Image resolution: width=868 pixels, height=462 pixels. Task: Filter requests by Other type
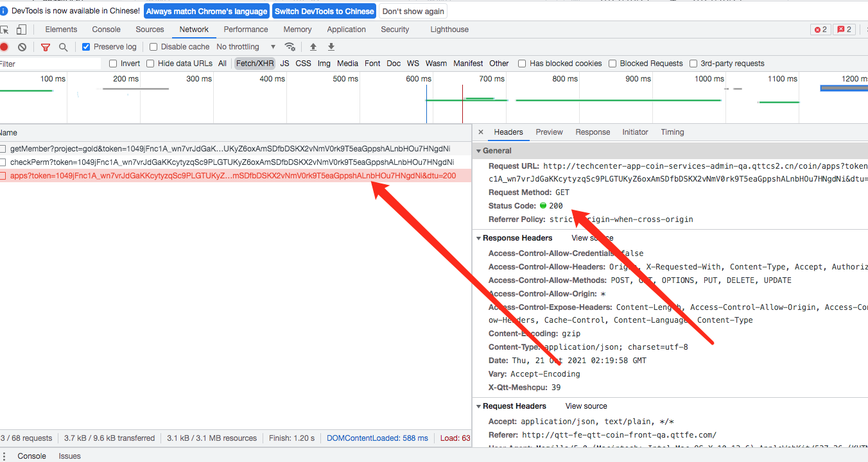(x=499, y=64)
